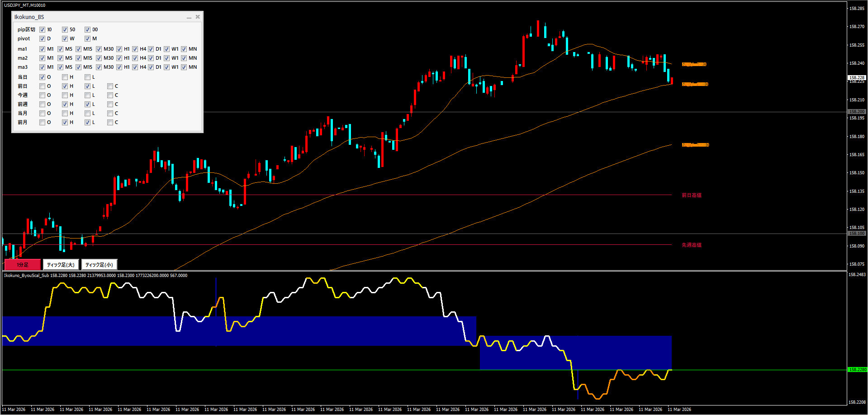
Task: Uncheck 前週 L checkbox
Action: [x=87, y=104]
